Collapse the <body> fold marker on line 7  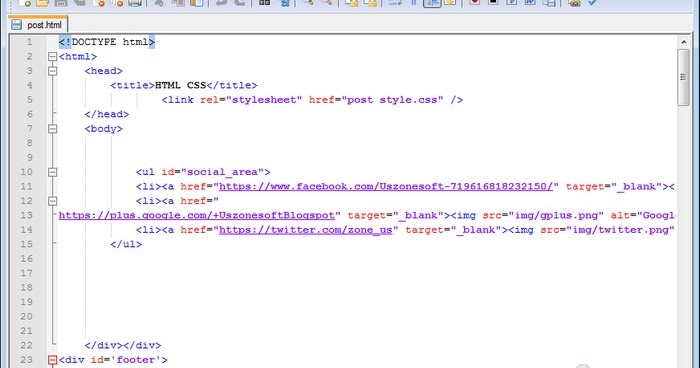click(x=52, y=129)
